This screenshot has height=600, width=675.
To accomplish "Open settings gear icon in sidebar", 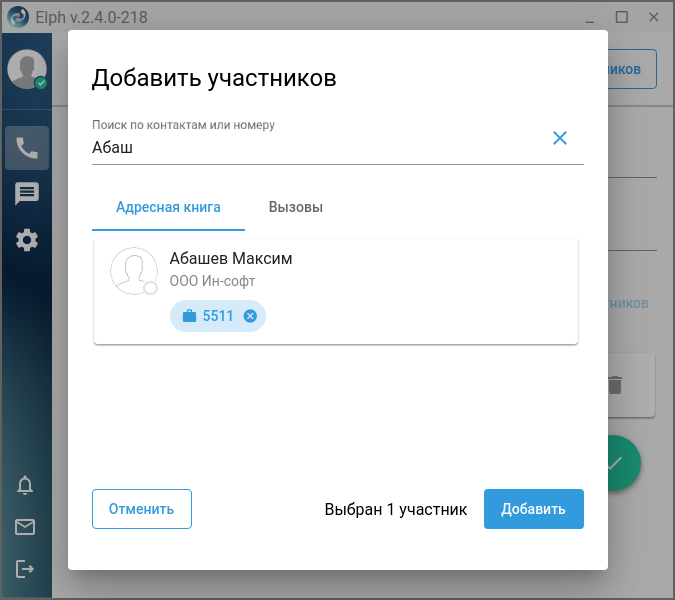I will pos(27,240).
